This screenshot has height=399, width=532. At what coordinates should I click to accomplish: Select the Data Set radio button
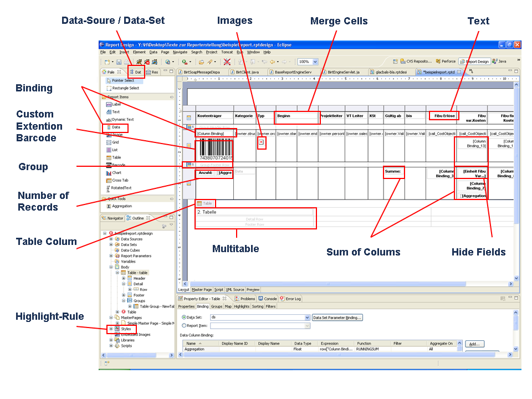[x=184, y=317]
